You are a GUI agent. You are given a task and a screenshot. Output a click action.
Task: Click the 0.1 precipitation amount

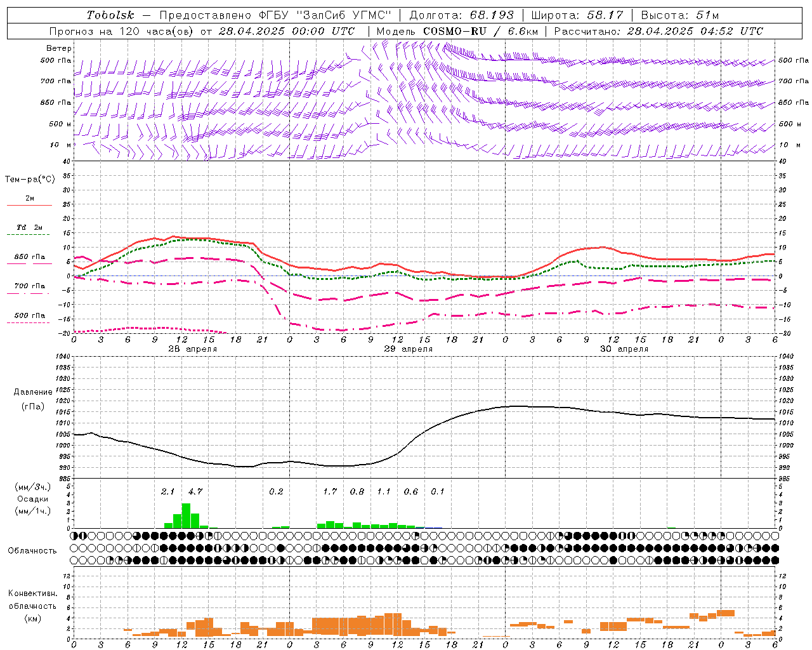click(x=438, y=492)
